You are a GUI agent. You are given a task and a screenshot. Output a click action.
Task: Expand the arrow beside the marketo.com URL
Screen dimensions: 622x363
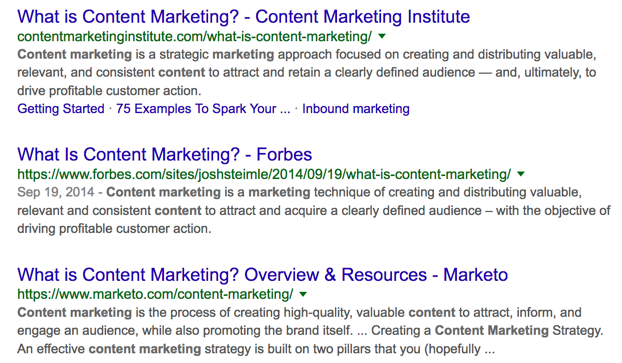point(303,294)
